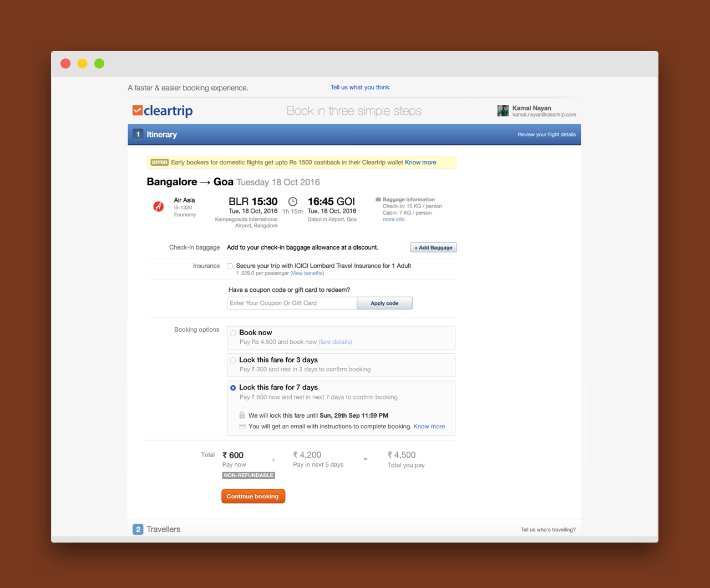Select the Book now radio option
The image size is (710, 588).
click(233, 333)
